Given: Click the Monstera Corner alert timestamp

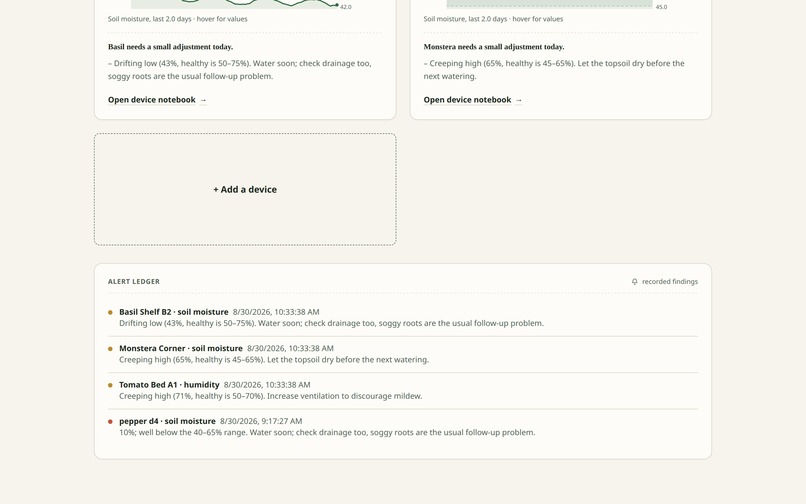Looking at the screenshot, I should (290, 348).
